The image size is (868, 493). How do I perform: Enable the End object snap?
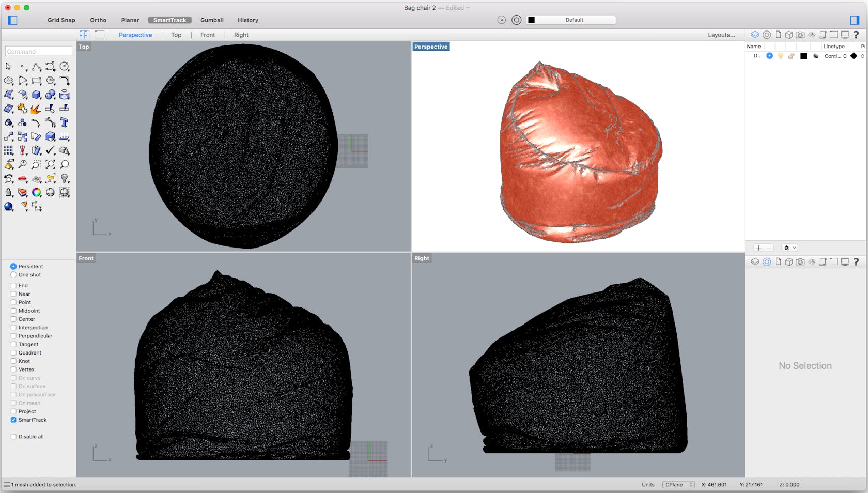(x=13, y=286)
